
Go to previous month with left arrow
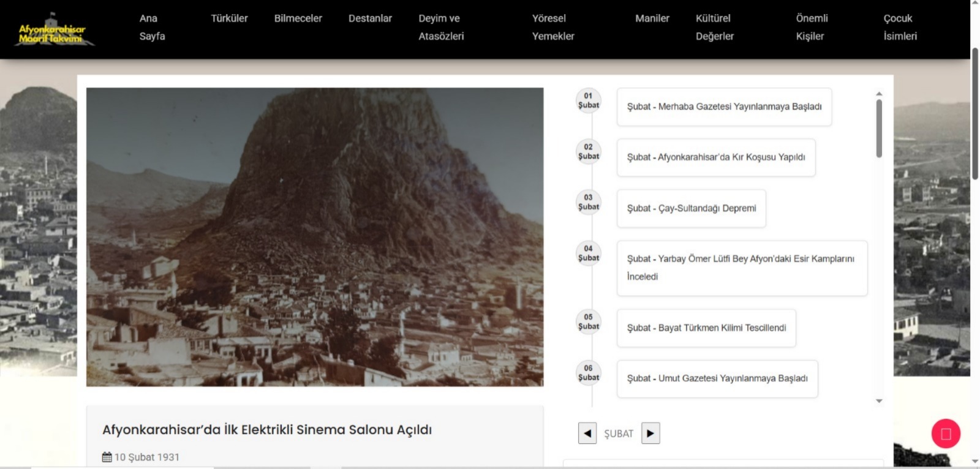pyautogui.click(x=587, y=433)
